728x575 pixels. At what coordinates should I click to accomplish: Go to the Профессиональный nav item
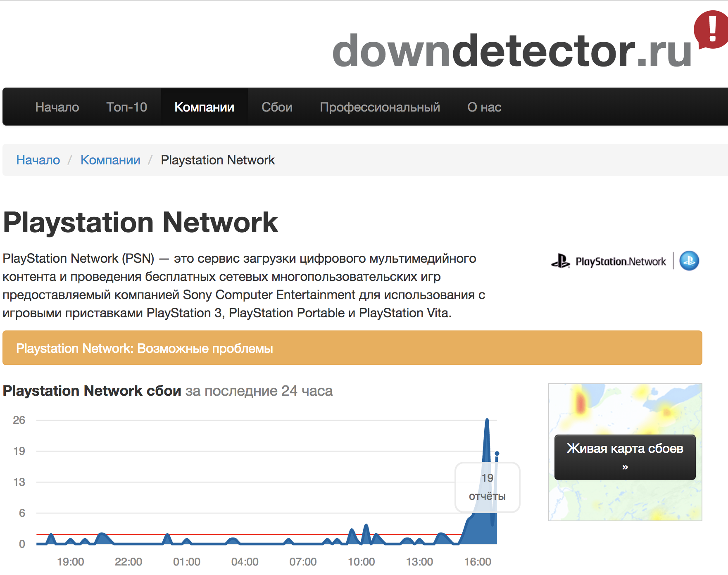click(380, 107)
